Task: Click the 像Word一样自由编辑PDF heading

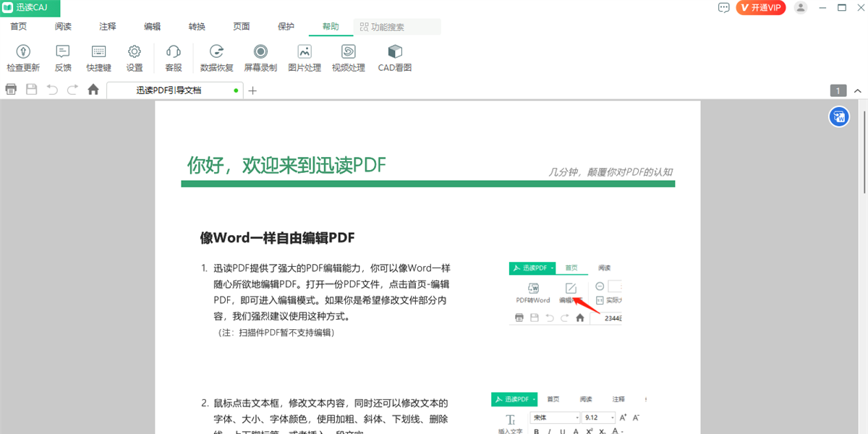Action: [277, 238]
